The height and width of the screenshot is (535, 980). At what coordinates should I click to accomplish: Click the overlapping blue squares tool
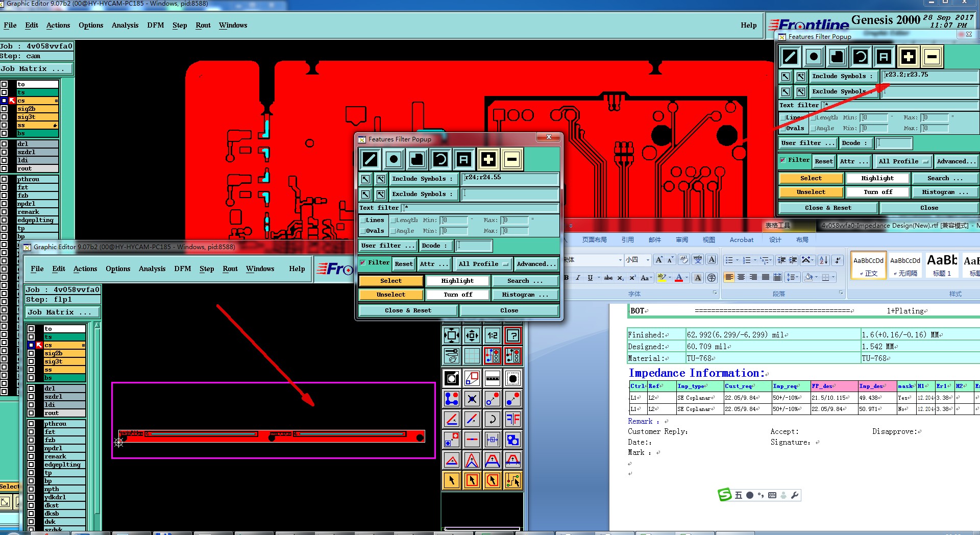click(513, 440)
